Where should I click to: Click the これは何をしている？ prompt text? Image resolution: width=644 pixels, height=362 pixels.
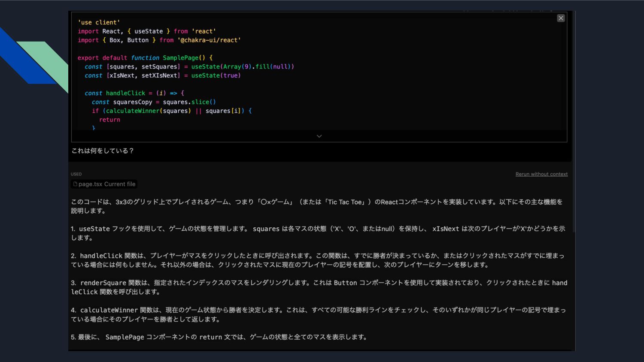pos(103,151)
